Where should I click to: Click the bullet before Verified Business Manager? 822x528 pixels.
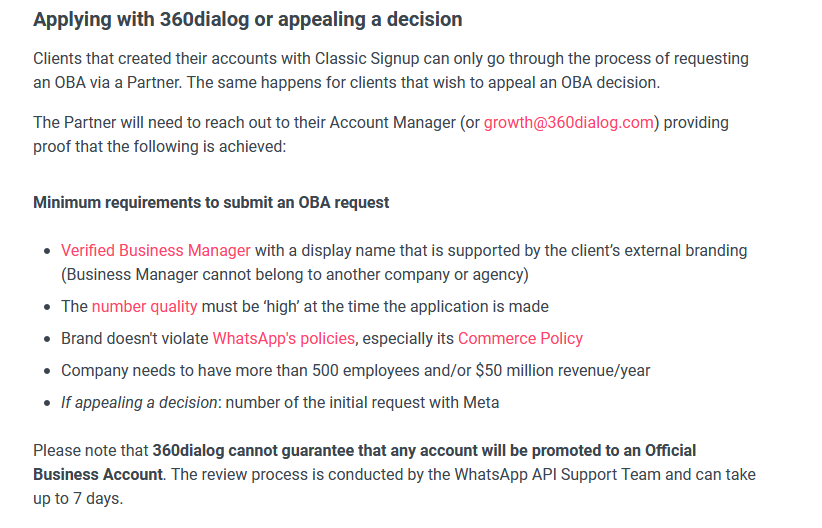47,251
